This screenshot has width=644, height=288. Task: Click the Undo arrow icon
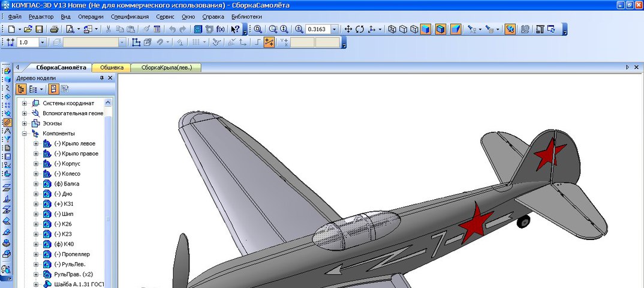click(x=173, y=29)
